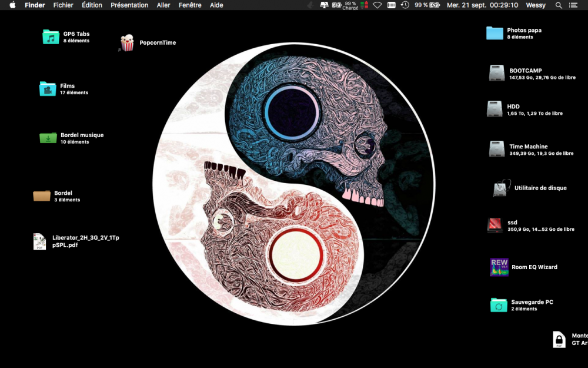Click the 'PopcornTime' label
The width and height of the screenshot is (588, 368).
pos(158,42)
